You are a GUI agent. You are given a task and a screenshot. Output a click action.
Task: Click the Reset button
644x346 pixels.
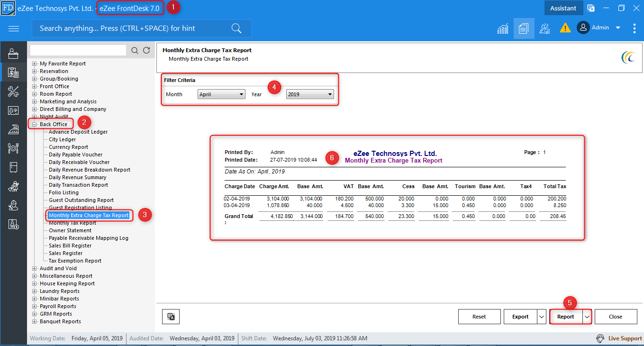coord(479,317)
